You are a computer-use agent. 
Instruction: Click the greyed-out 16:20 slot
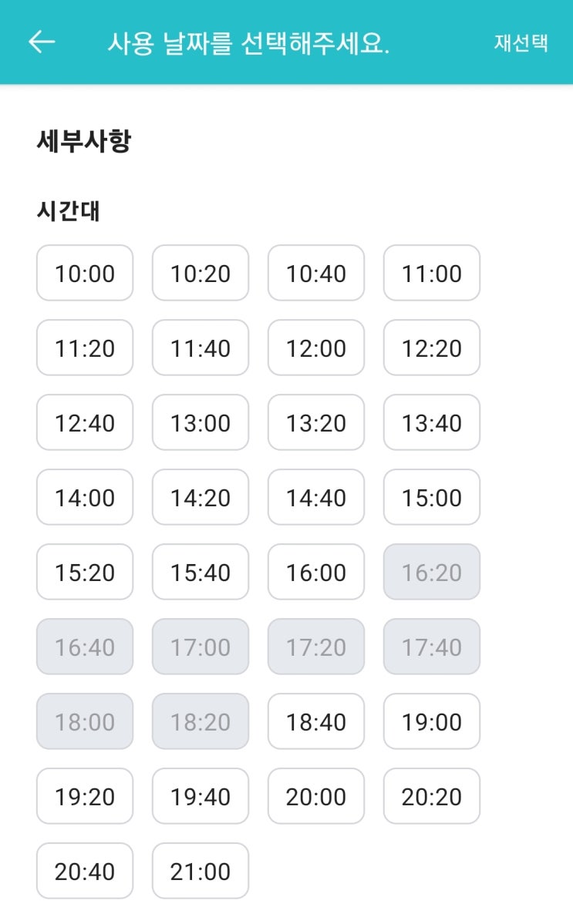[x=432, y=573]
